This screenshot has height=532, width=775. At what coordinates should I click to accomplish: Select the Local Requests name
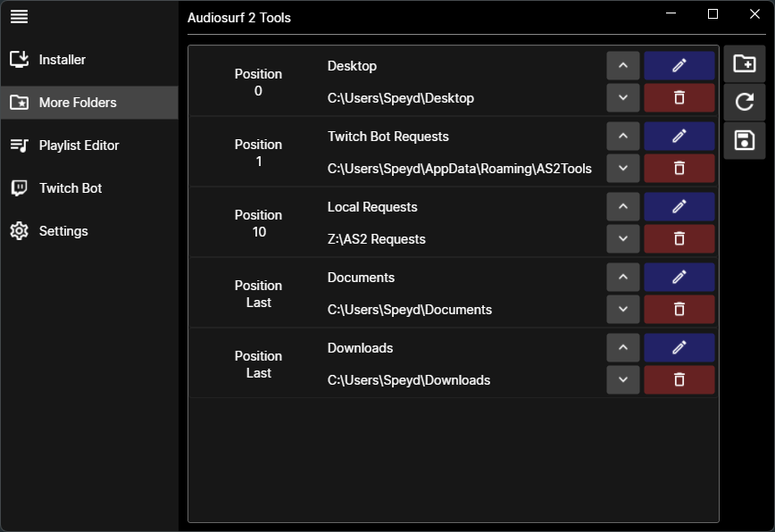(x=372, y=207)
